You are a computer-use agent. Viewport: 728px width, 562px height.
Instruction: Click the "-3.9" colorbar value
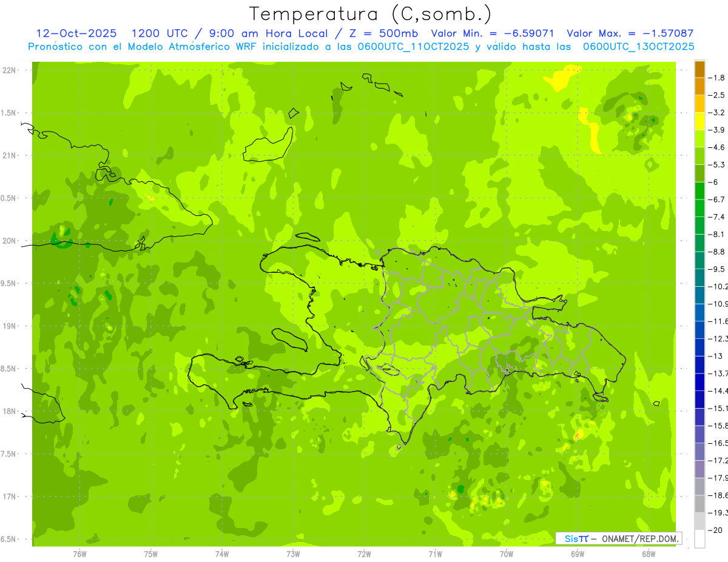click(717, 130)
